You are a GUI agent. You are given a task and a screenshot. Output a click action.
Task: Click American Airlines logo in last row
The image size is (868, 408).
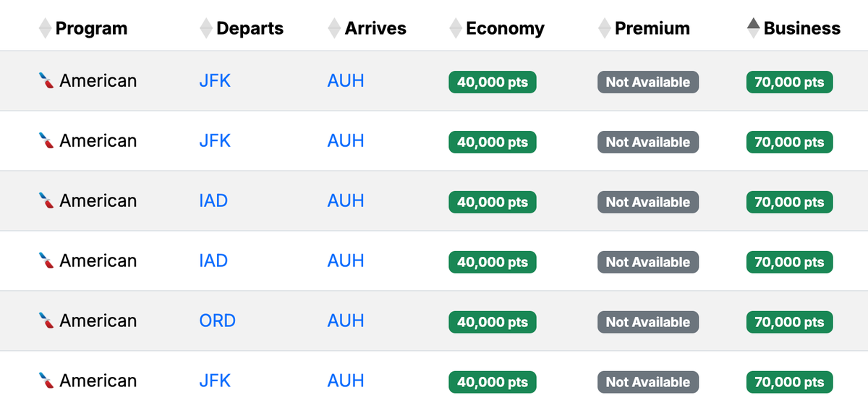pos(46,381)
